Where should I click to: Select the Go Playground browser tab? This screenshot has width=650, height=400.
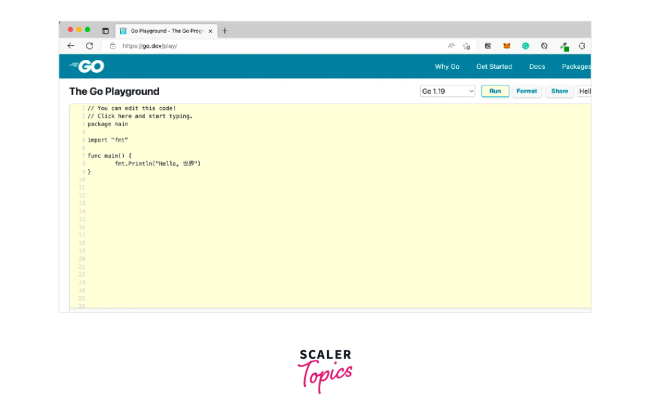pyautogui.click(x=166, y=31)
